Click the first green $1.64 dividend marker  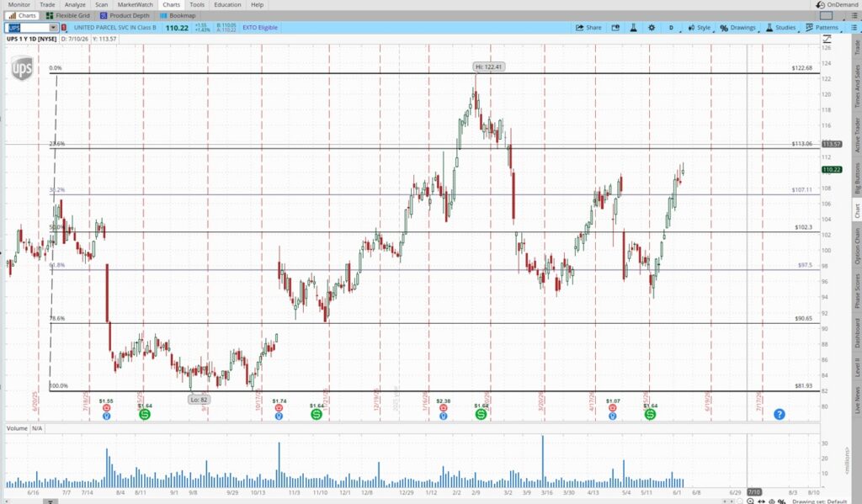tap(145, 415)
